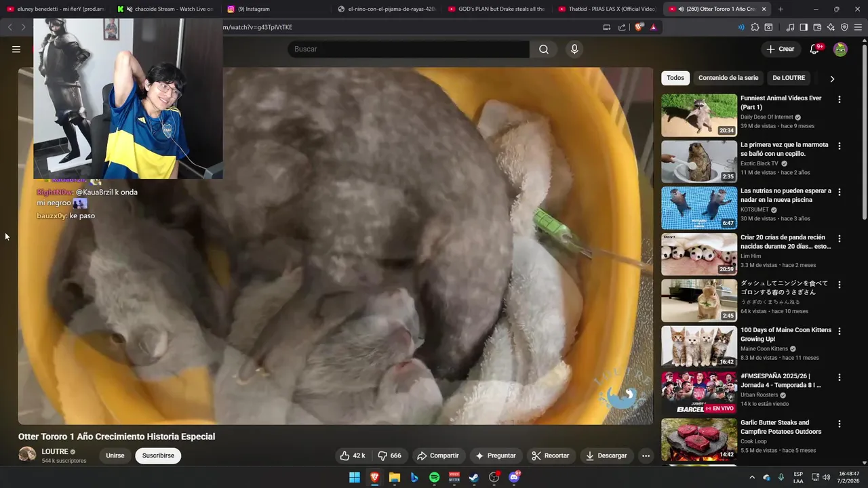Screen dimensions: 868x488
Task: Show more filter chips with right chevron
Action: pos(832,79)
